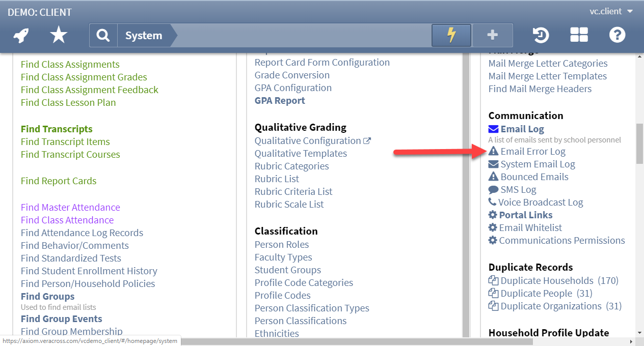Click the magnifying glass search icon
The height and width of the screenshot is (346, 644).
(x=103, y=36)
